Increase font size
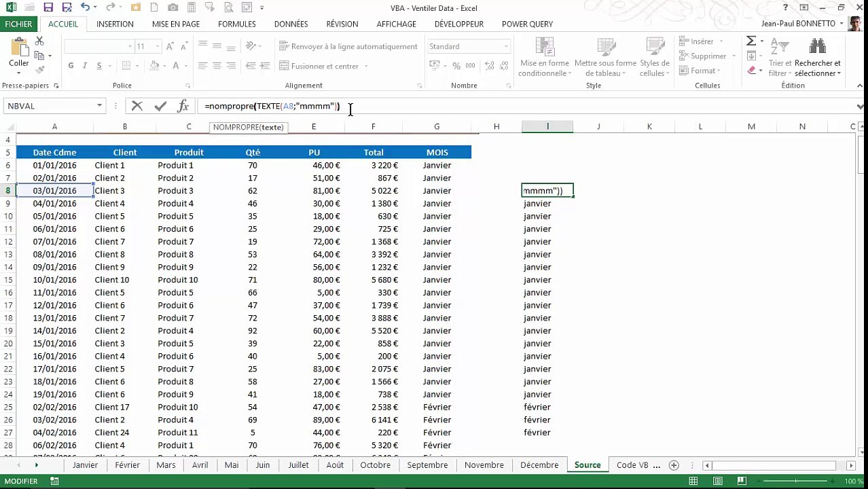Image resolution: width=868 pixels, height=489 pixels. 170,46
